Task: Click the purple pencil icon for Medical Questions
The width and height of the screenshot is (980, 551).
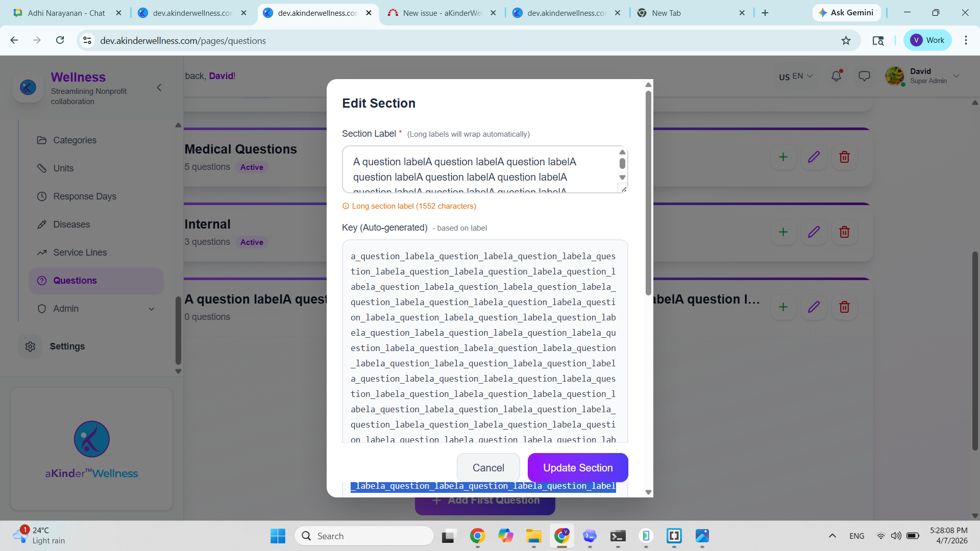Action: pyautogui.click(x=814, y=157)
